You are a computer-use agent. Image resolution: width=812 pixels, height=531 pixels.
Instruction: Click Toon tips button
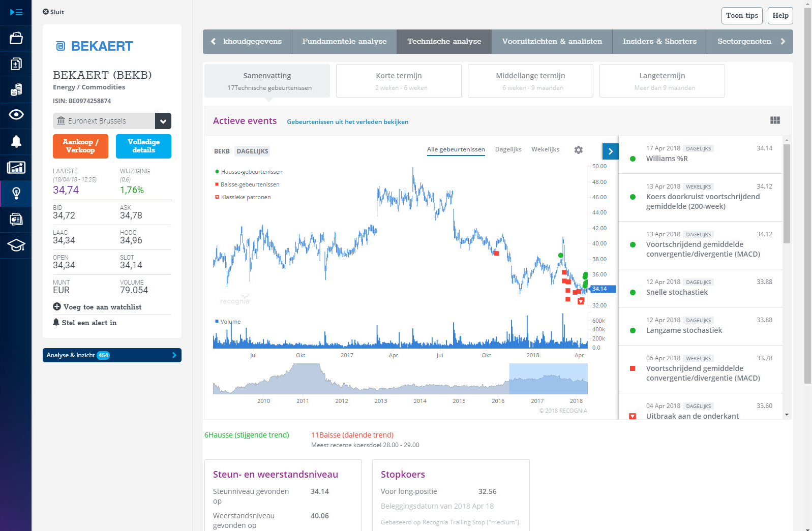coord(742,16)
